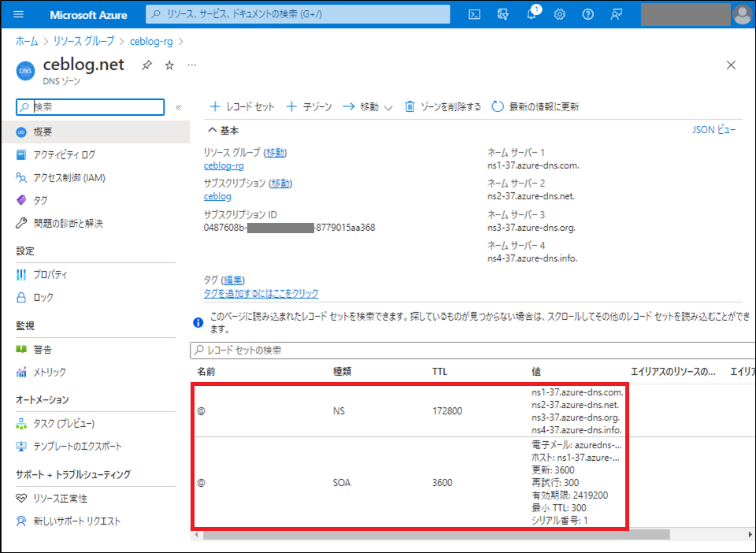Open the account avatar menu

pos(742,14)
